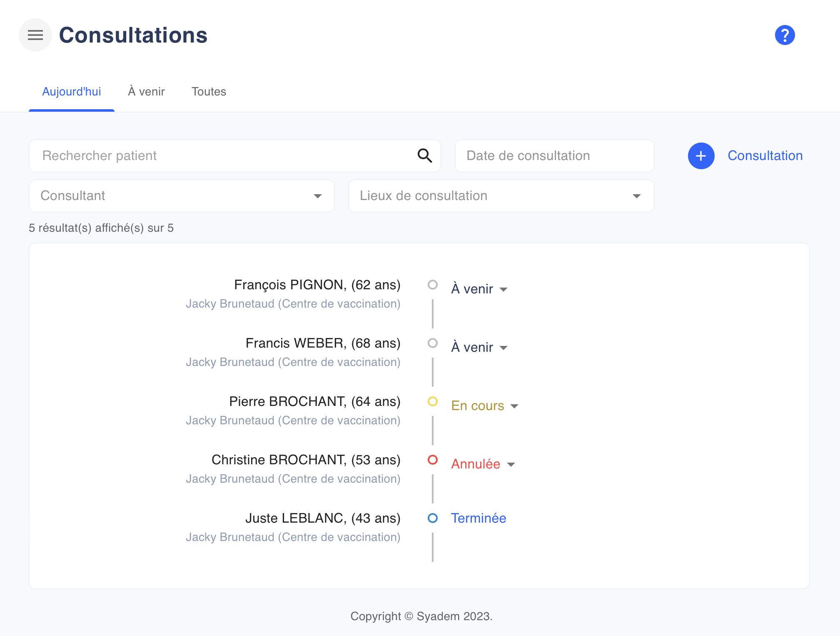Click the magnifying glass search icon
Viewport: 840px width, 636px height.
coord(424,155)
